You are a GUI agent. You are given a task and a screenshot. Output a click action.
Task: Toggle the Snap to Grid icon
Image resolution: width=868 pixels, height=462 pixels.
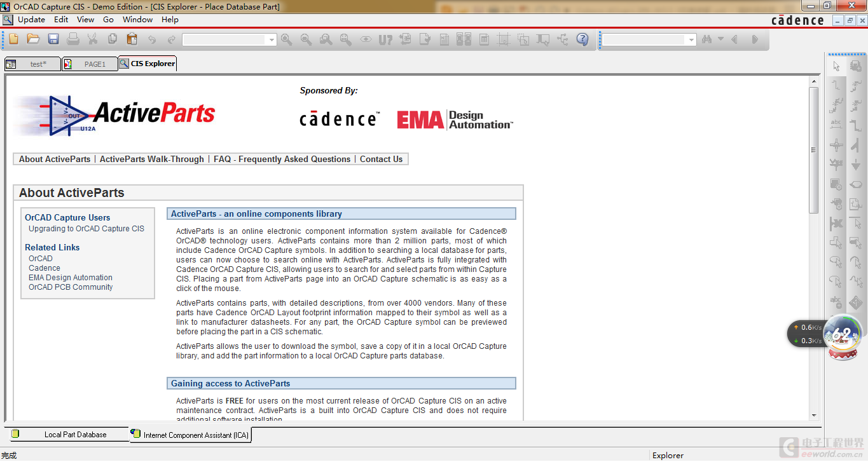[504, 39]
